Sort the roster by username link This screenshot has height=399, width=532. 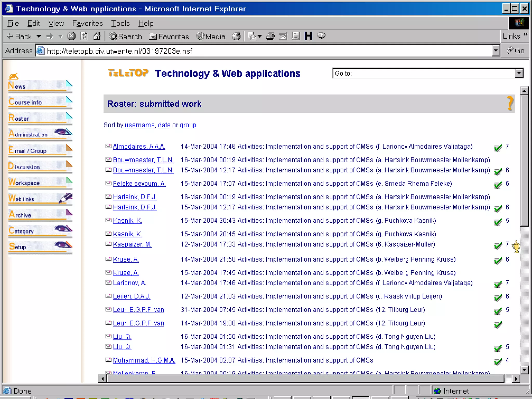(139, 125)
